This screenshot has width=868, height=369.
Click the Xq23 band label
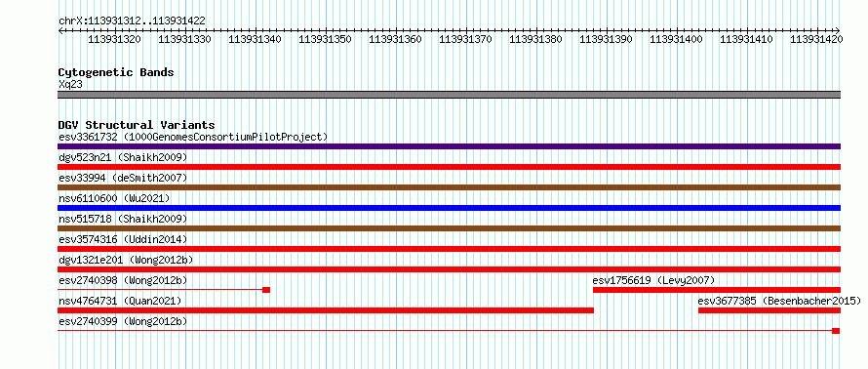click(x=70, y=84)
